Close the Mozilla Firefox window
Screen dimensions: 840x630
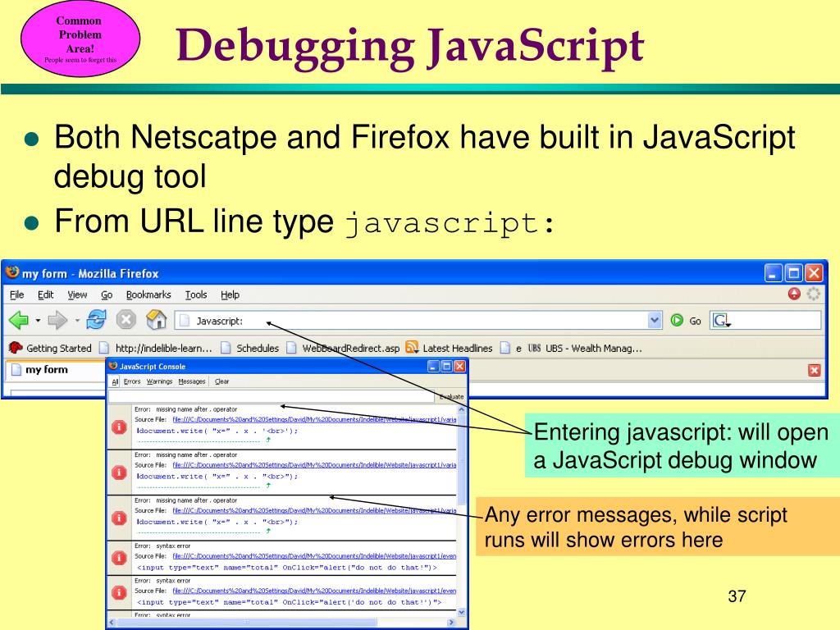[814, 273]
